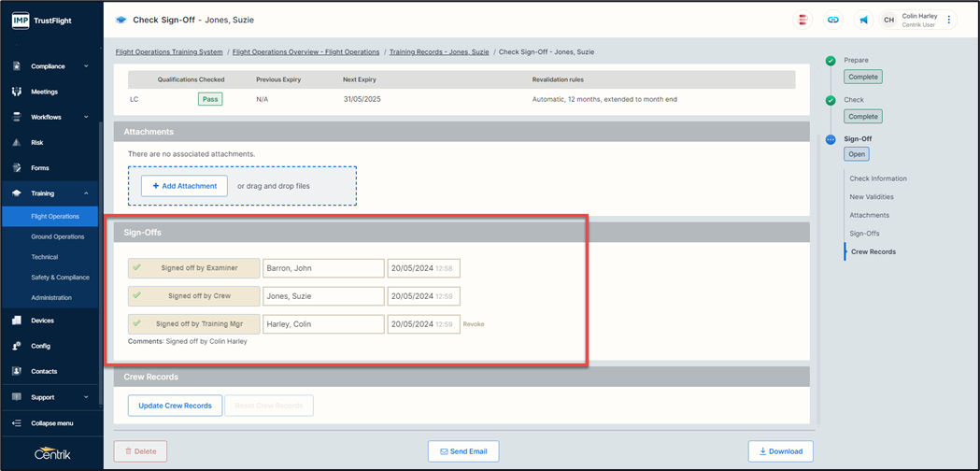Open the Meetings sidebar icon
The image size is (980, 471).
17,92
